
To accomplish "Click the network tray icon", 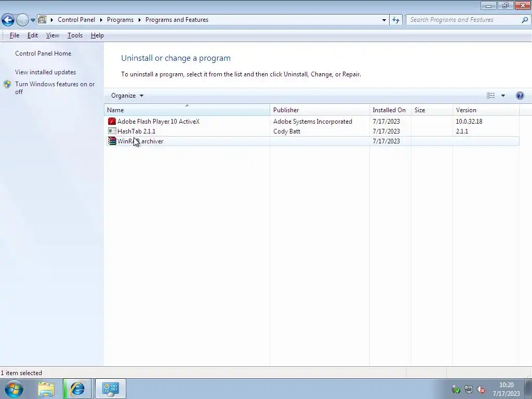I will [x=469, y=390].
